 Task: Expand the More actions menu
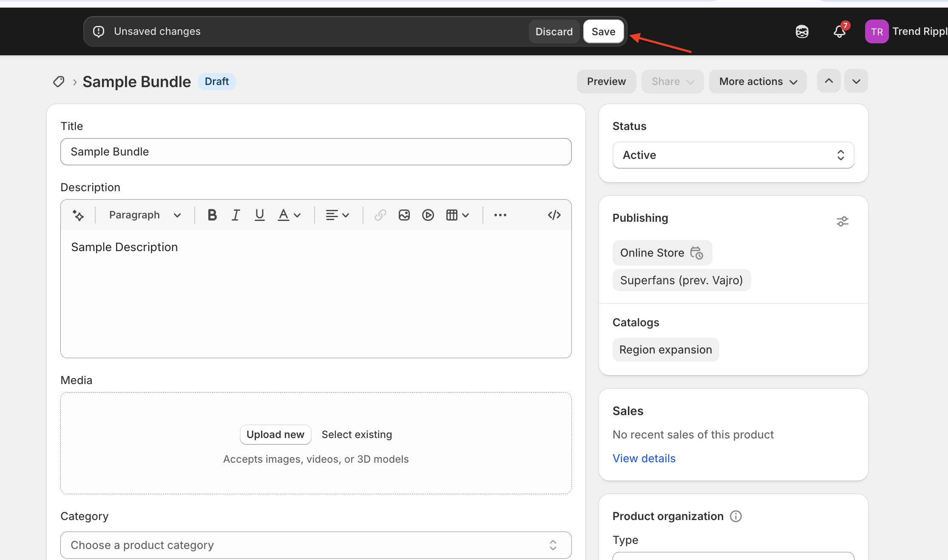coord(758,82)
